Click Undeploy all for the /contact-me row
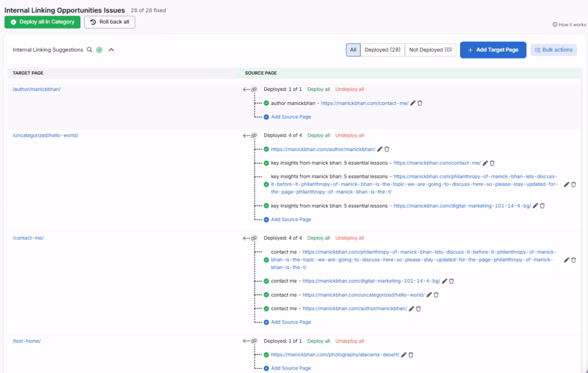Viewport: 588px width, 373px height. (349, 238)
